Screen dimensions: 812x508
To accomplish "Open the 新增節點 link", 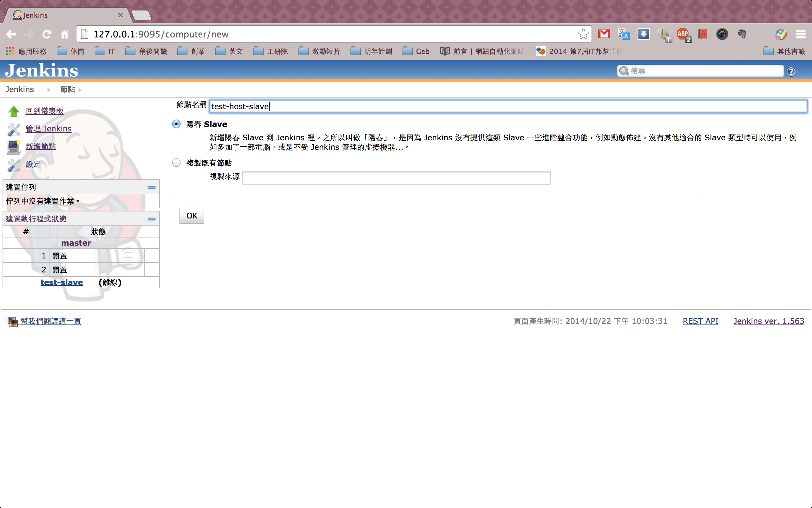I will coord(41,147).
